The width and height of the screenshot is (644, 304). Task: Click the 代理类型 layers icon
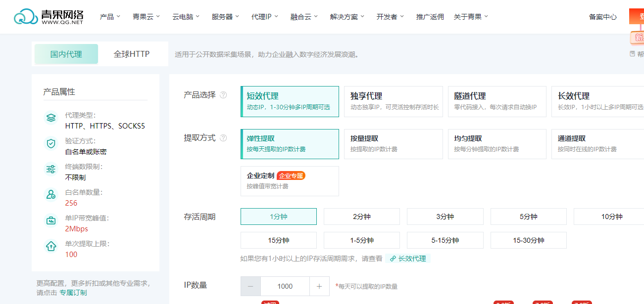coord(51,118)
